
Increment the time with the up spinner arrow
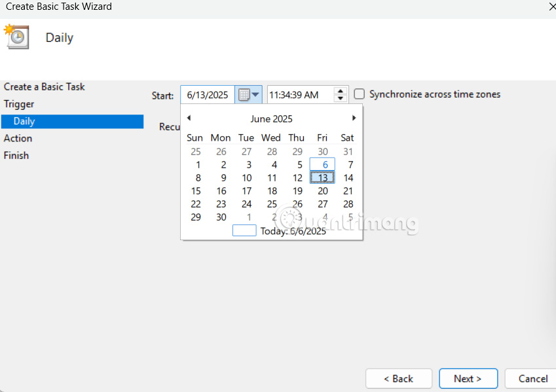pyautogui.click(x=340, y=91)
